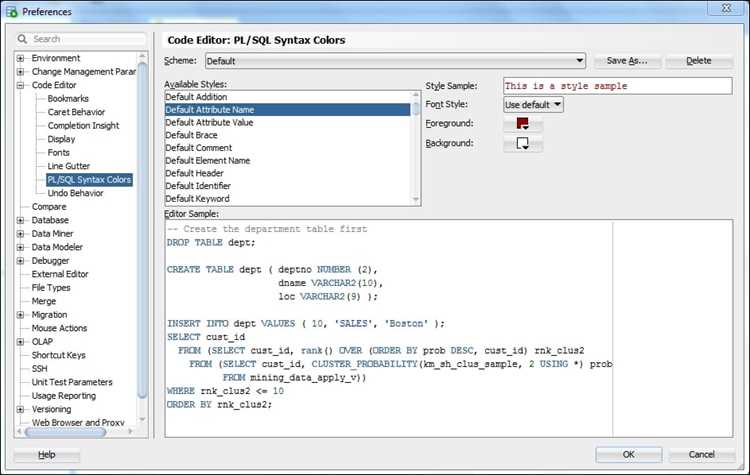Viewport: 750px width, 475px height.
Task: Select Default Attribute Value style
Action: tap(287, 122)
